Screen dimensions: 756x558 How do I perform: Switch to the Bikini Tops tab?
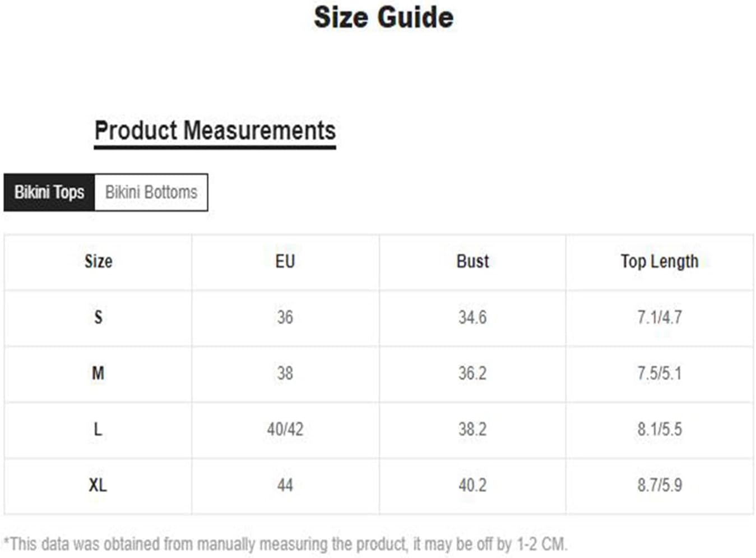click(x=49, y=192)
